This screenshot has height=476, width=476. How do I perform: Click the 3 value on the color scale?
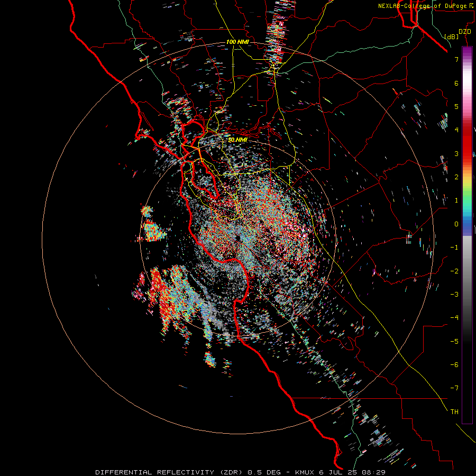click(x=456, y=153)
